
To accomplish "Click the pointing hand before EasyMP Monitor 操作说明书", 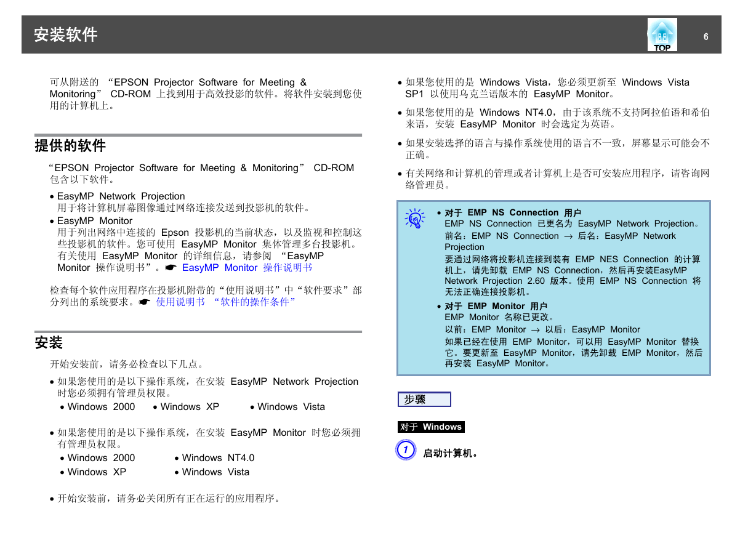I will point(171,268).
